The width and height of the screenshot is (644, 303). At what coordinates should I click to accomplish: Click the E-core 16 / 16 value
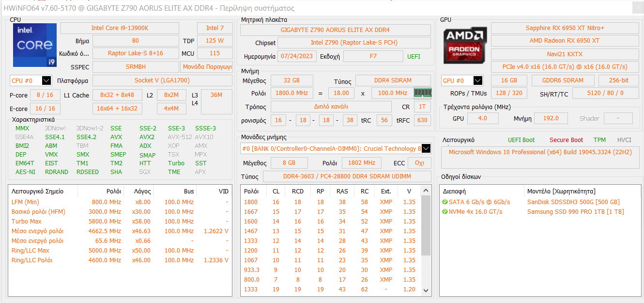pyautogui.click(x=45, y=109)
